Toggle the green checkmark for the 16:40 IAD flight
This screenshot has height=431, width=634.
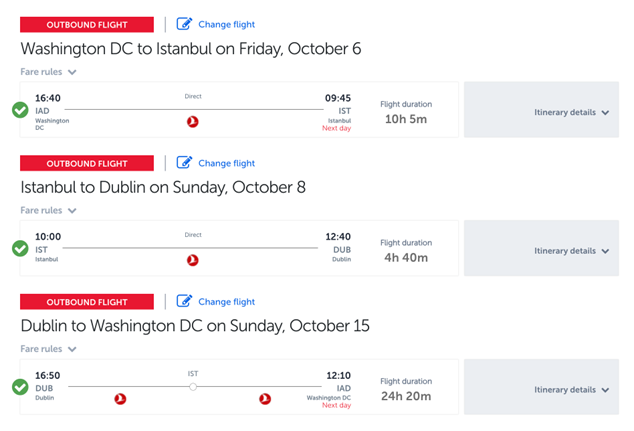20,109
